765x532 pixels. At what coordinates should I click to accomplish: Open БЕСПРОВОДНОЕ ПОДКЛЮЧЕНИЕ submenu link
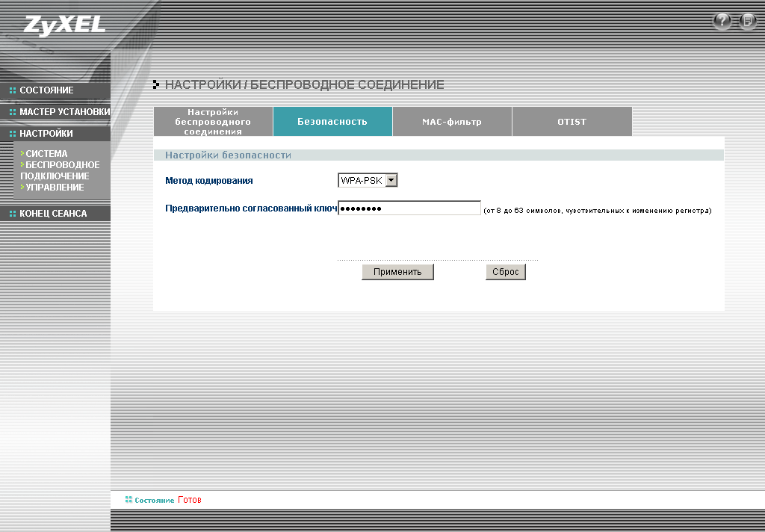click(x=60, y=170)
